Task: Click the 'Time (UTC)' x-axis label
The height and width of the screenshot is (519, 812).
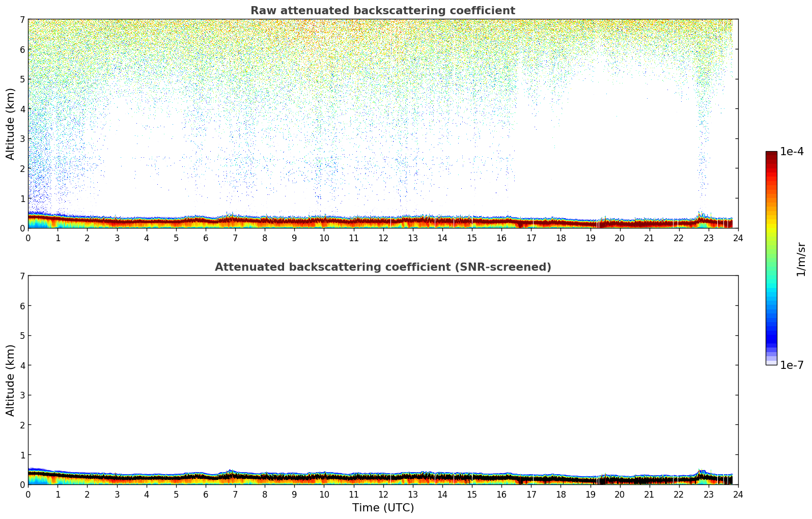Action: [383, 508]
